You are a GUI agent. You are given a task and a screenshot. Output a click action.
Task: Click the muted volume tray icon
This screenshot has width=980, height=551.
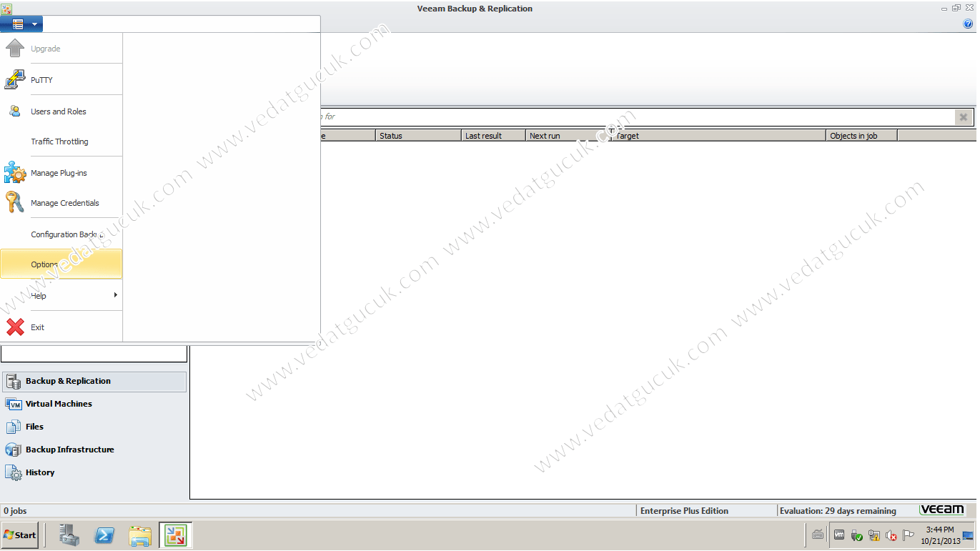click(891, 535)
